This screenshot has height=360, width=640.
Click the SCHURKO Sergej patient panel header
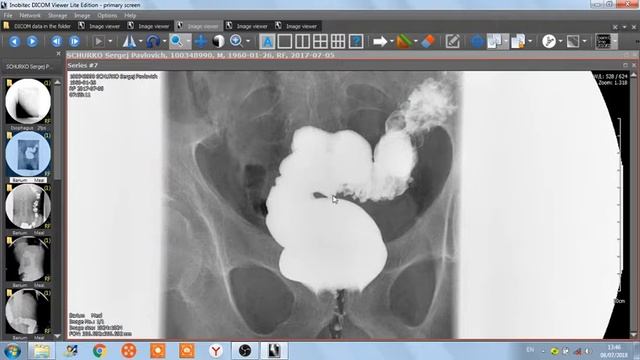tap(29, 67)
